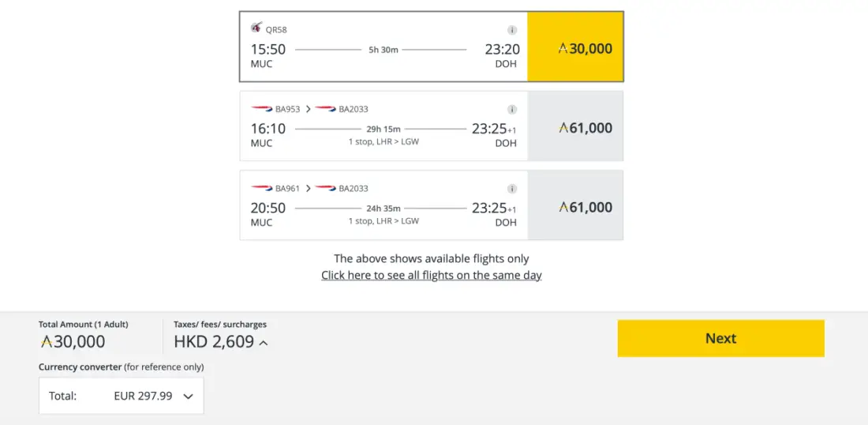Click the dropdown arrow in the Total currency box
Viewport: 868px width, 425px height.
[188, 397]
